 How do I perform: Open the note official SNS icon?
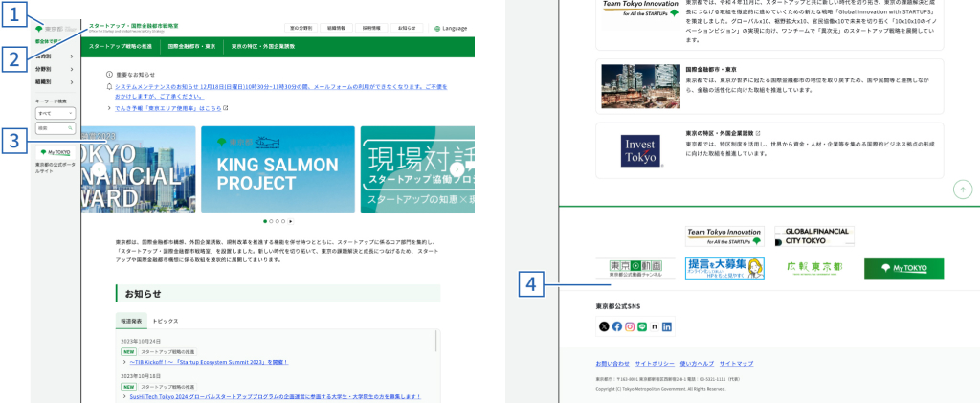(655, 326)
